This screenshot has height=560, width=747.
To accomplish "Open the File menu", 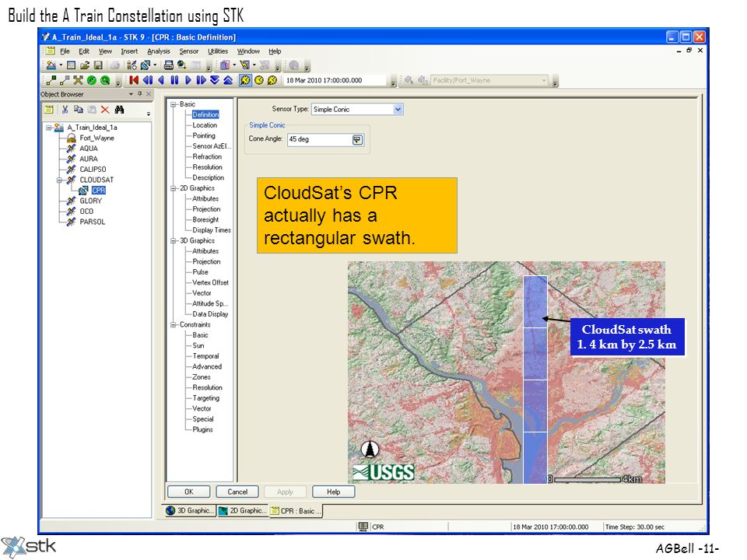I will [x=65, y=51].
